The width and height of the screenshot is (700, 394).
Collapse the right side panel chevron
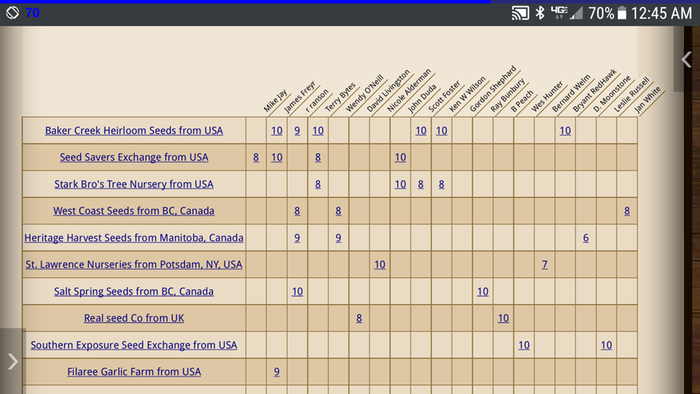(687, 59)
